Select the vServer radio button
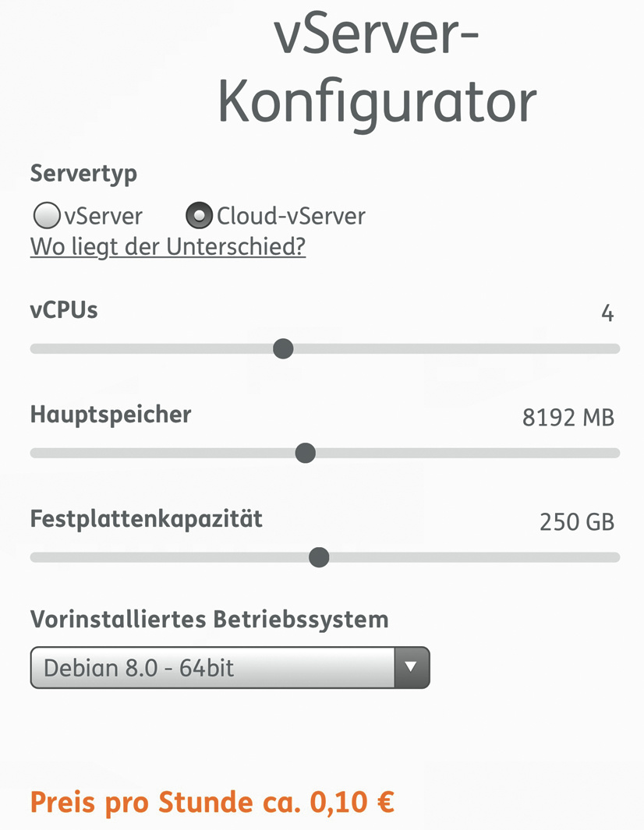This screenshot has height=830, width=644. click(47, 214)
